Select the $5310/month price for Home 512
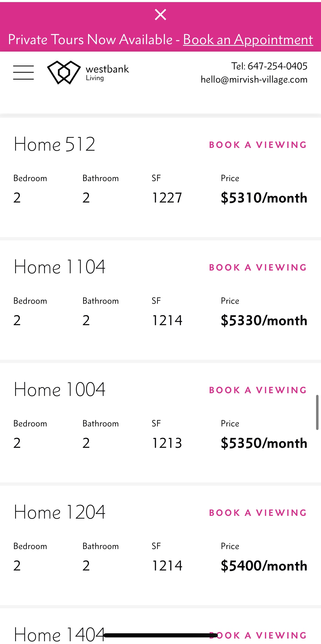Screen dimensions: 321x644 264,198
